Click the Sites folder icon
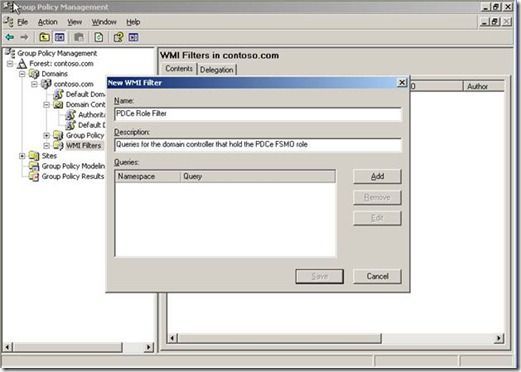The image size is (521, 372). pos(34,156)
